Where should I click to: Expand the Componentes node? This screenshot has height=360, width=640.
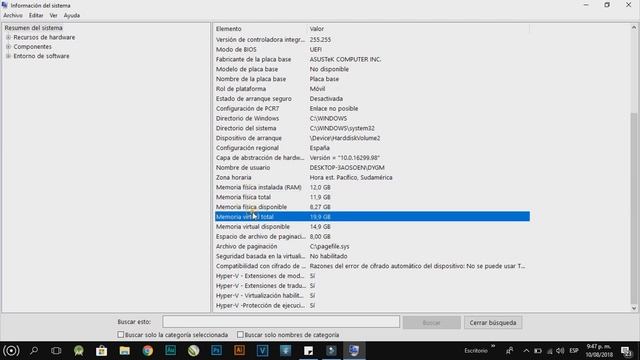click(8, 47)
